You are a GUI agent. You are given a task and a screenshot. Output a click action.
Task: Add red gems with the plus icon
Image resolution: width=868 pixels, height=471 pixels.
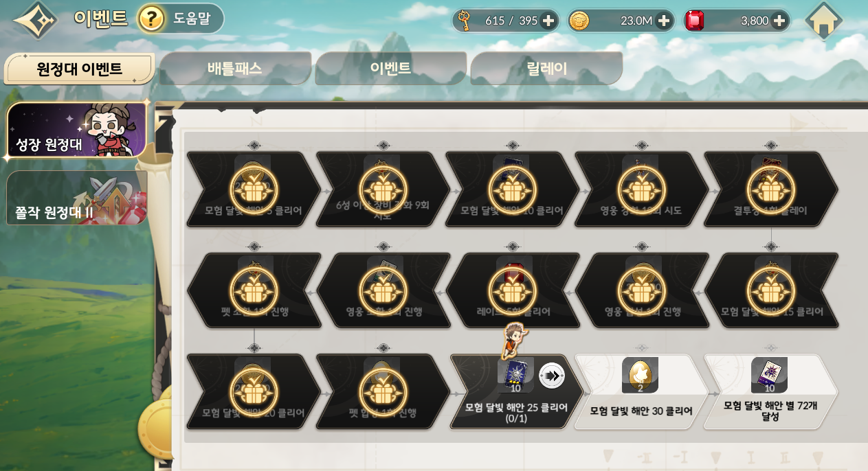click(x=779, y=21)
